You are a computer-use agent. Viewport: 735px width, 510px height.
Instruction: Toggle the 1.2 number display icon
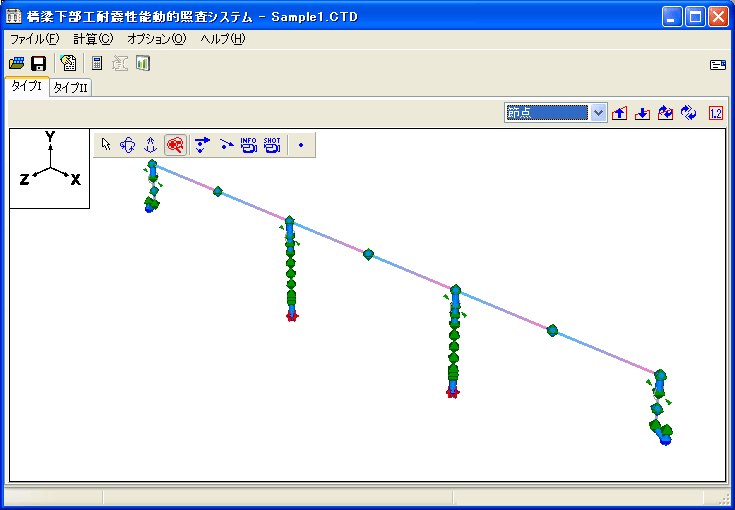coord(716,113)
